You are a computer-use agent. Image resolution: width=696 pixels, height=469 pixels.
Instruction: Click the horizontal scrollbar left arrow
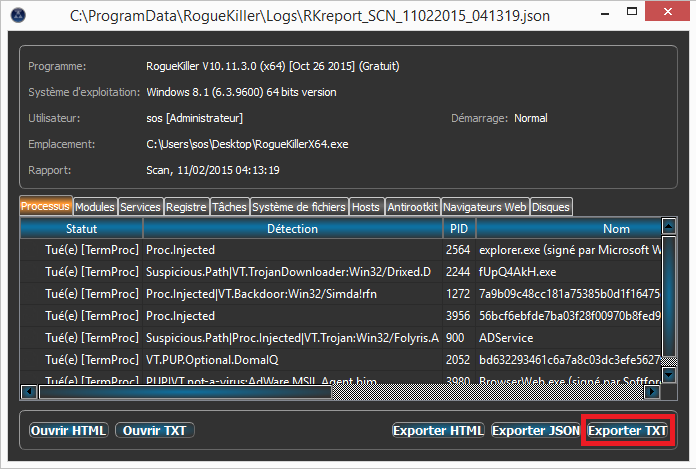pyautogui.click(x=28, y=392)
